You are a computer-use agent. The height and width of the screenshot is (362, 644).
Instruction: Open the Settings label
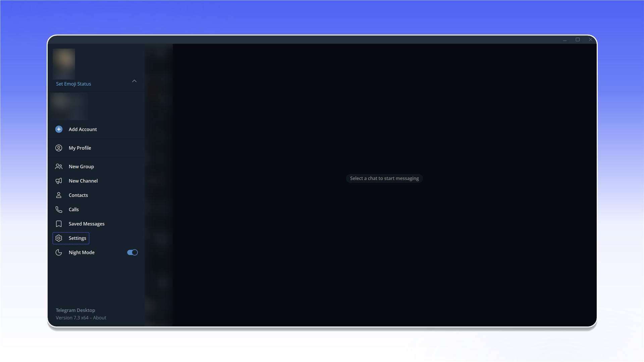tap(77, 238)
